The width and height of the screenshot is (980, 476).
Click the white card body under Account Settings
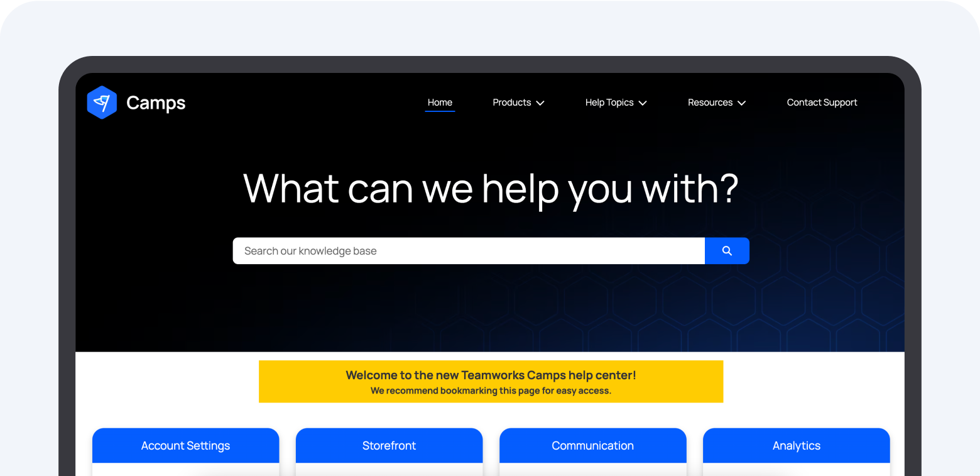coord(185,469)
